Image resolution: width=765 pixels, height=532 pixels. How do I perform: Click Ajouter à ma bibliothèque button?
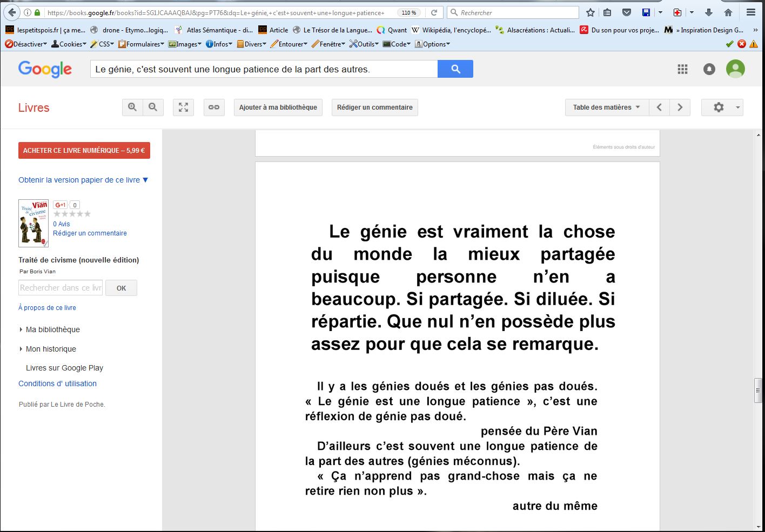(278, 107)
